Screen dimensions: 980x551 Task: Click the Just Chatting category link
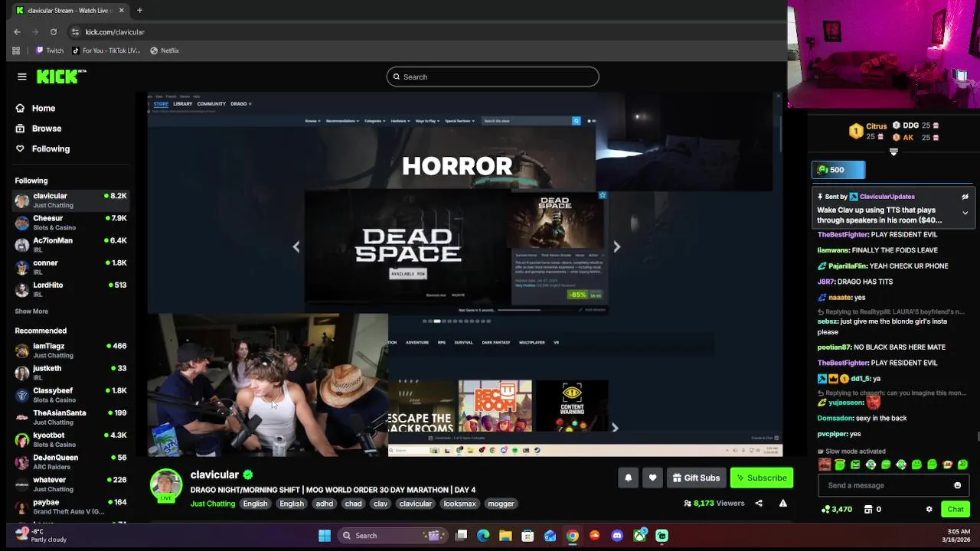[x=213, y=504]
